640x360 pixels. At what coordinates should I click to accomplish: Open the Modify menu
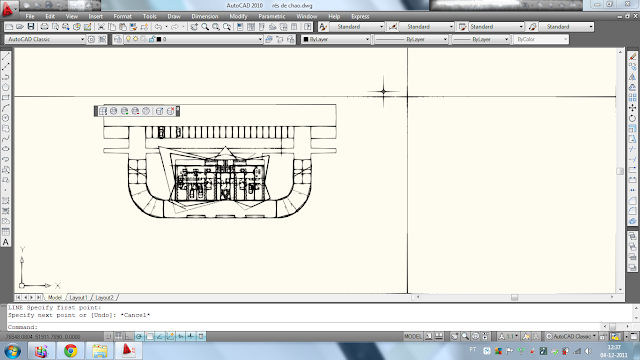(238, 16)
